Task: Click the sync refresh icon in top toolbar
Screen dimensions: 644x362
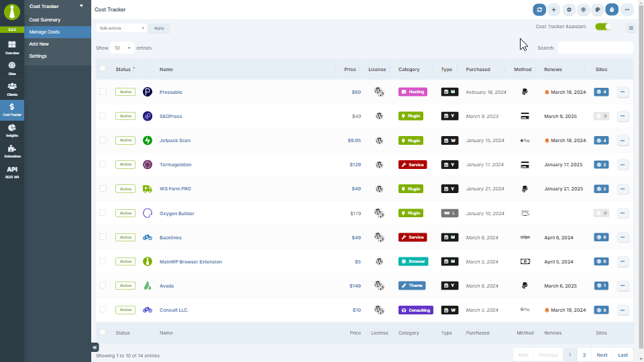Action: (x=539, y=9)
